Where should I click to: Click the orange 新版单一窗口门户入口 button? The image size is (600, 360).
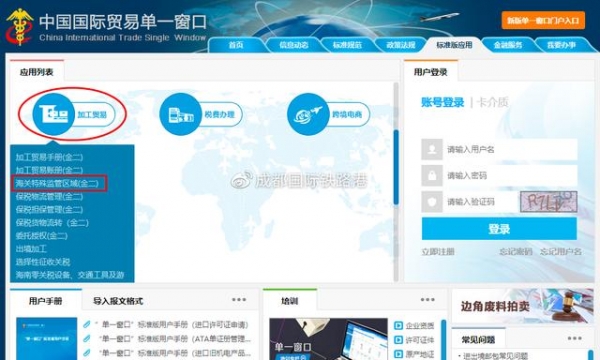[543, 20]
